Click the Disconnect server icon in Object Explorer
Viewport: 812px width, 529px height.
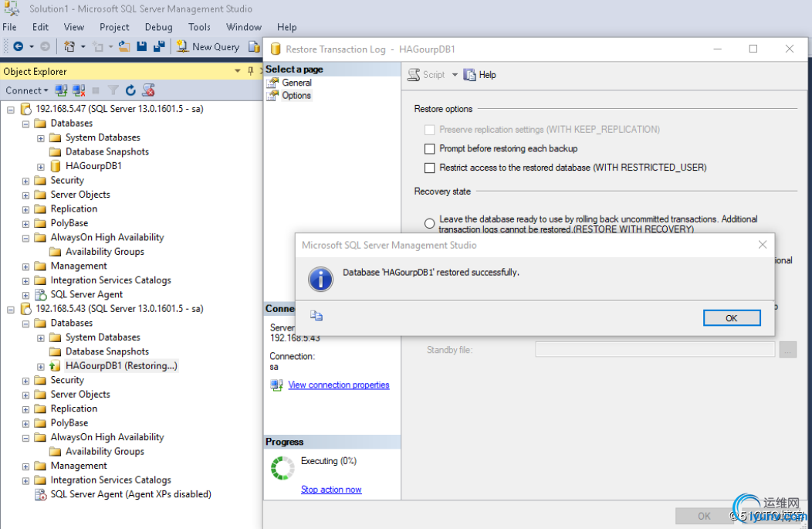[x=79, y=90]
